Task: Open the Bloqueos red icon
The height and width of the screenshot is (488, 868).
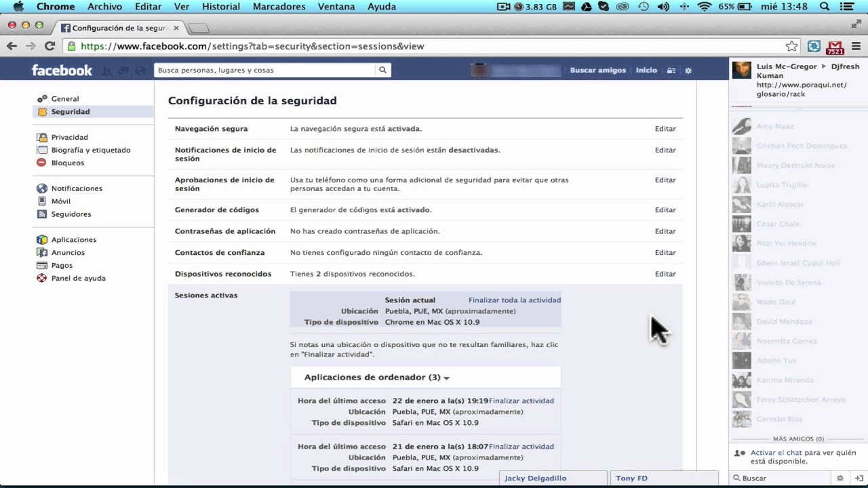Action: tap(42, 163)
